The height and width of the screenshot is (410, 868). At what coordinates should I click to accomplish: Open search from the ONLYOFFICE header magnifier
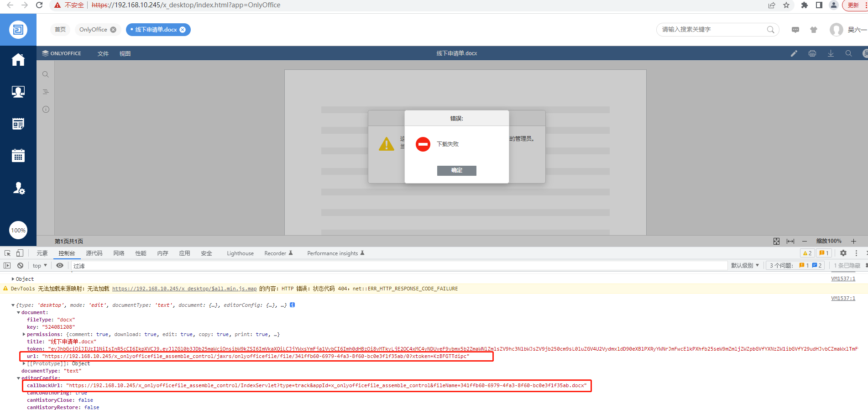coord(848,53)
